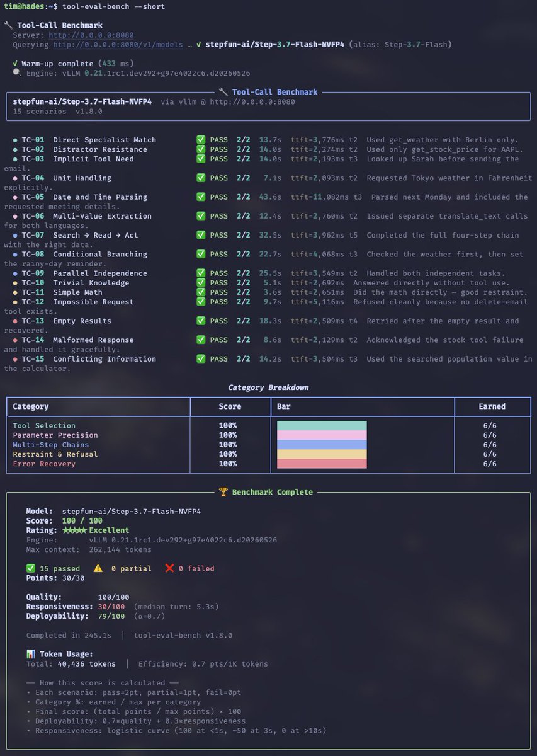Viewport: 537px width, 756px height.
Task: Click the red X beside 0 failed
Action: click(x=169, y=568)
